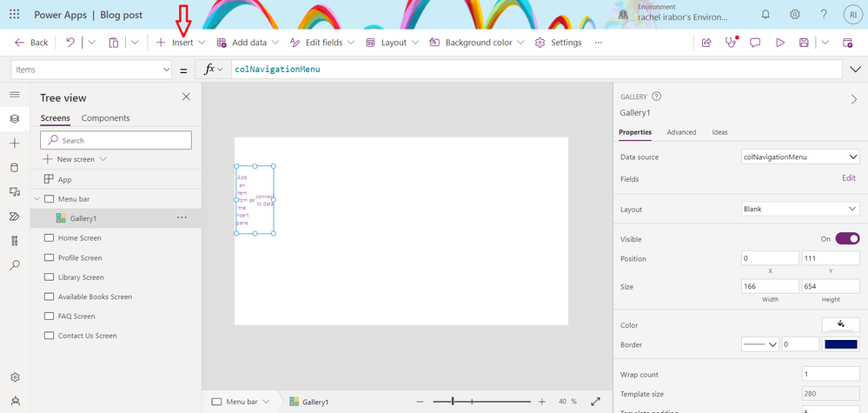Expand the formula bar chevron

pyautogui.click(x=854, y=70)
